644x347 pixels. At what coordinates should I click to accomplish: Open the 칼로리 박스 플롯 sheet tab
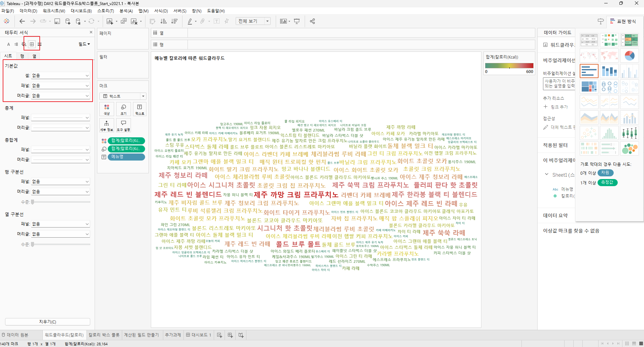(x=104, y=335)
